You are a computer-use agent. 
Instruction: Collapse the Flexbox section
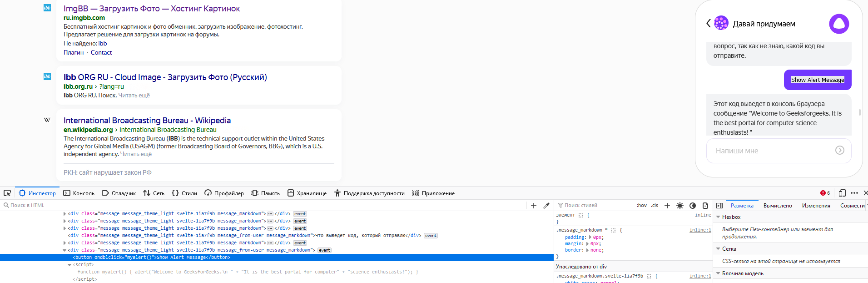point(718,217)
